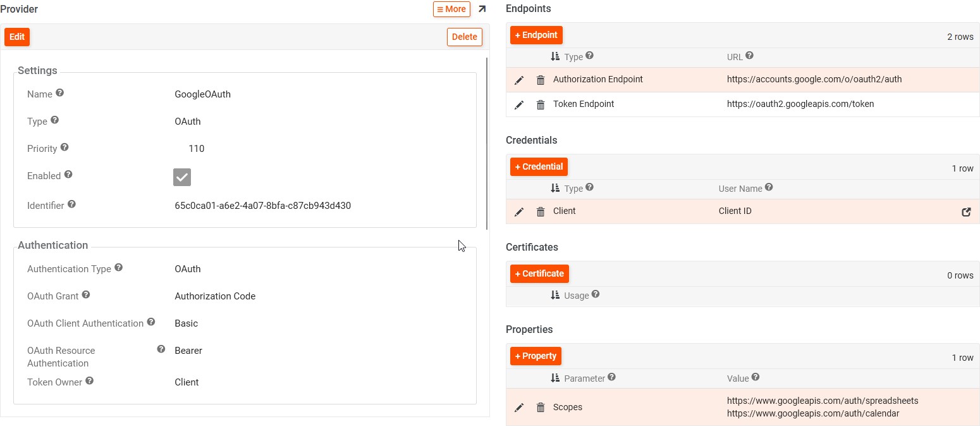
Task: Sort the Properties list by Parameter
Action: coord(555,378)
